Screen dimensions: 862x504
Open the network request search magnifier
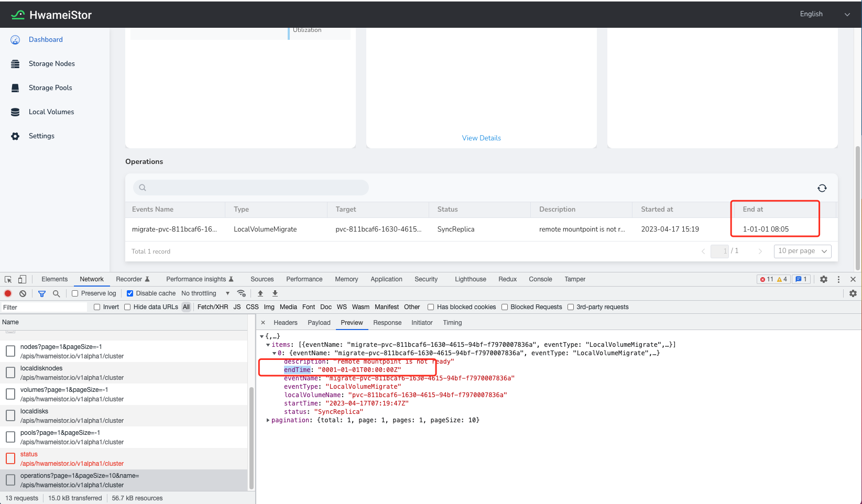point(56,293)
